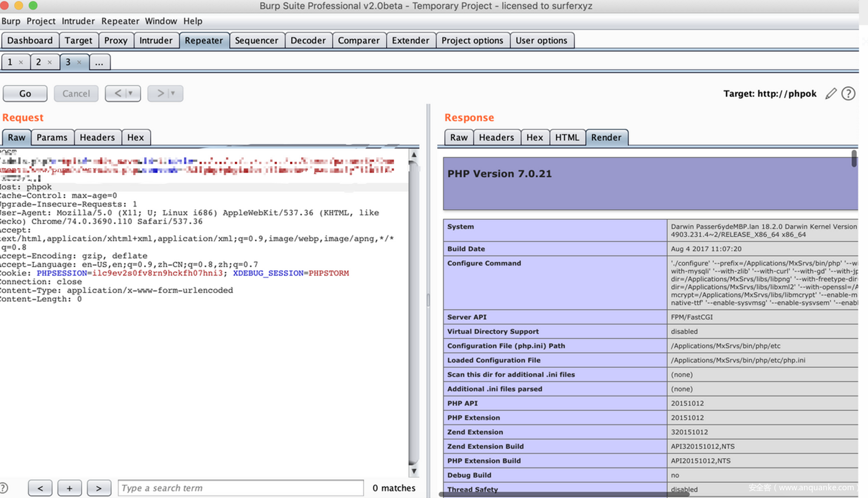Close Repeater tab 3
The image size is (868, 498).
click(79, 62)
